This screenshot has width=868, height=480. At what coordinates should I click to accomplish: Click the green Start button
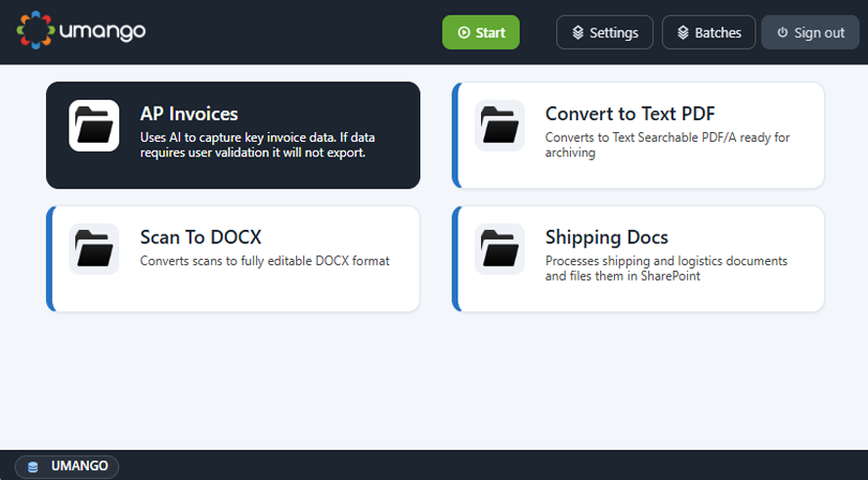pyautogui.click(x=481, y=32)
